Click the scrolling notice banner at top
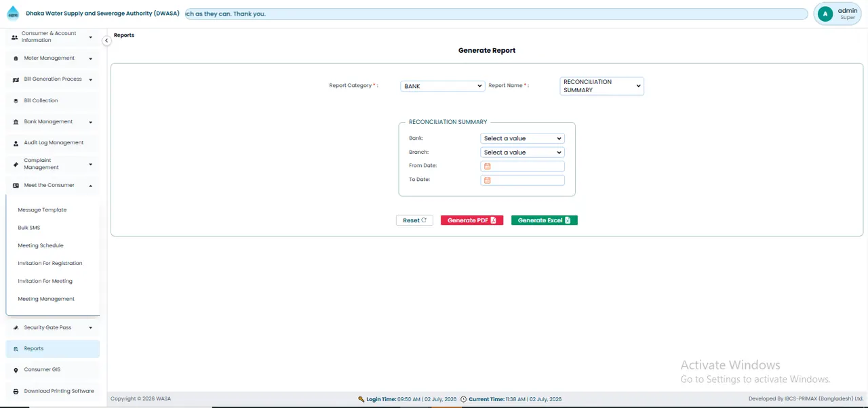 (496, 14)
